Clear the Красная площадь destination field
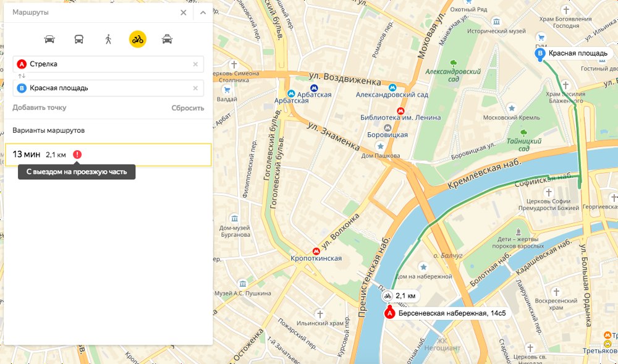 click(195, 88)
